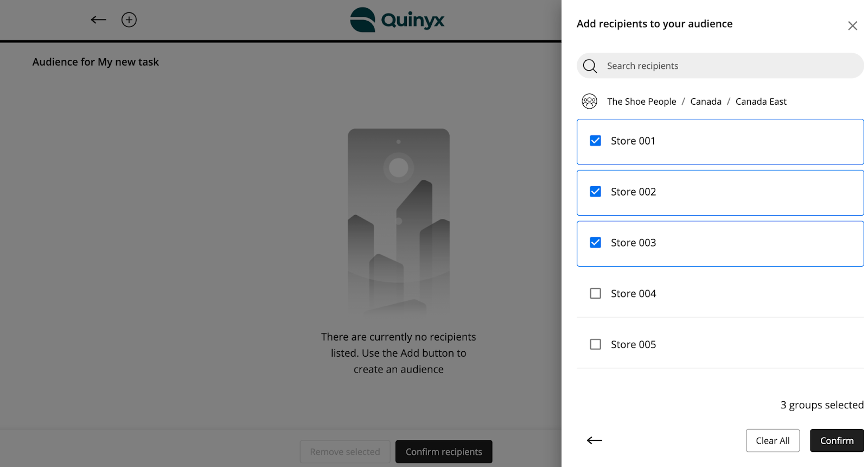
Task: Uncheck the Store 001 checkbox
Action: tap(595, 141)
